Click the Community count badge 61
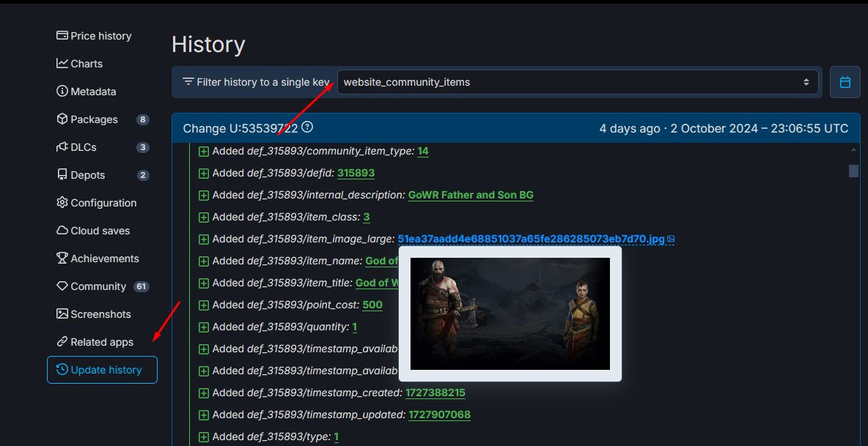 141,286
